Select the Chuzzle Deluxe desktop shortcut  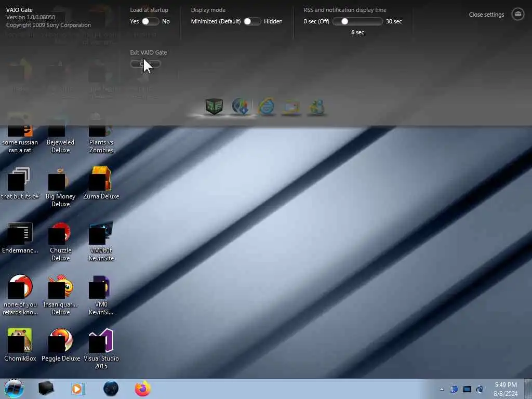pos(60,241)
